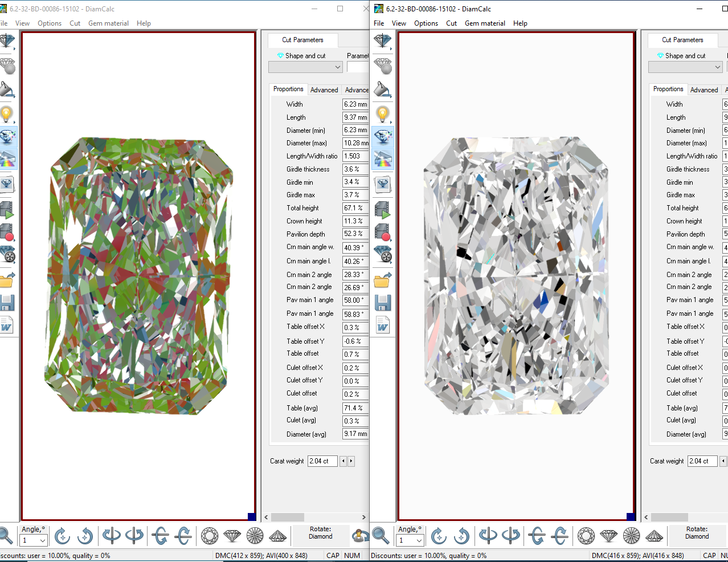The height and width of the screenshot is (562, 728).
Task: Open the File menu in right window
Action: [x=379, y=23]
